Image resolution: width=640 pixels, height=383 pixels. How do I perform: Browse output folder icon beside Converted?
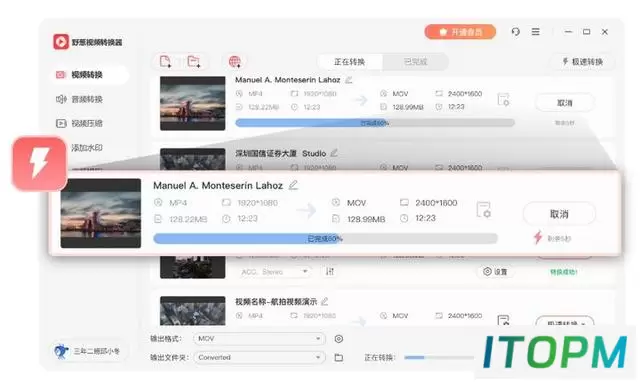click(x=338, y=357)
